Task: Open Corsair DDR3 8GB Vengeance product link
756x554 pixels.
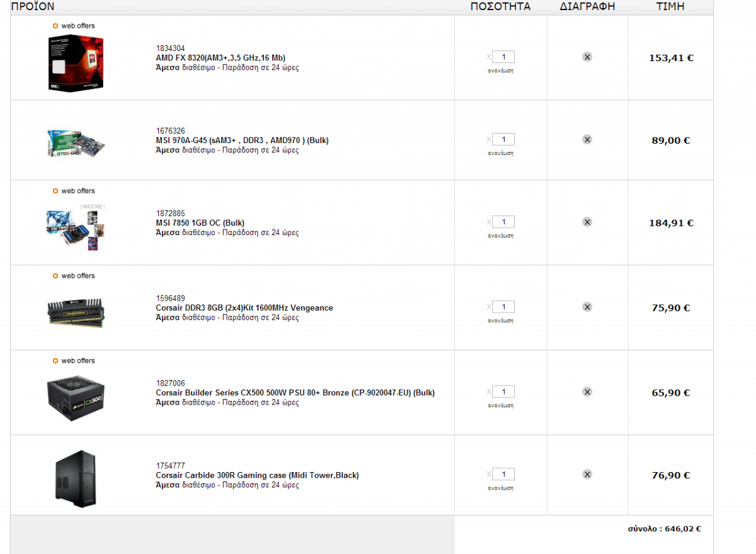Action: (244, 308)
